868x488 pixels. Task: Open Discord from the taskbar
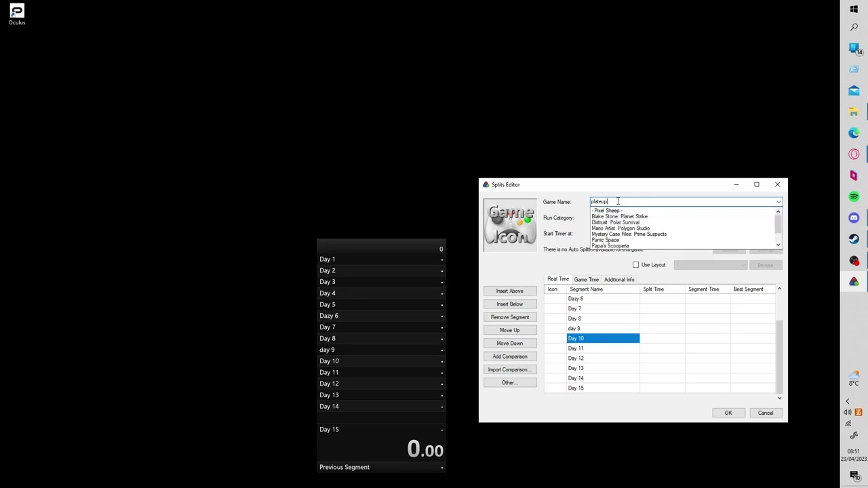coord(854,218)
